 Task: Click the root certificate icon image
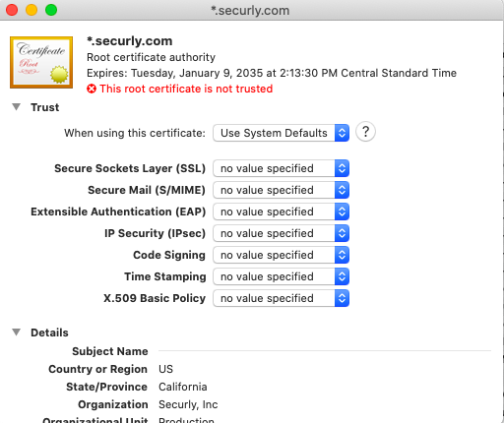tap(41, 62)
